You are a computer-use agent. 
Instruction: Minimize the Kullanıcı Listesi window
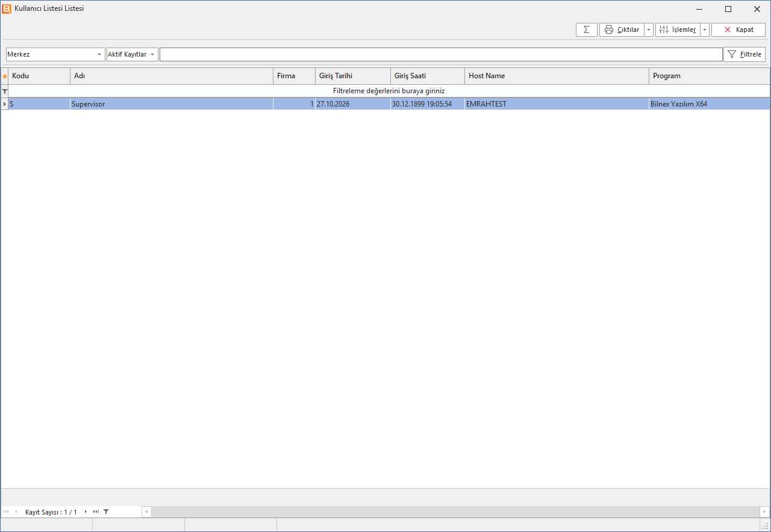pyautogui.click(x=700, y=9)
